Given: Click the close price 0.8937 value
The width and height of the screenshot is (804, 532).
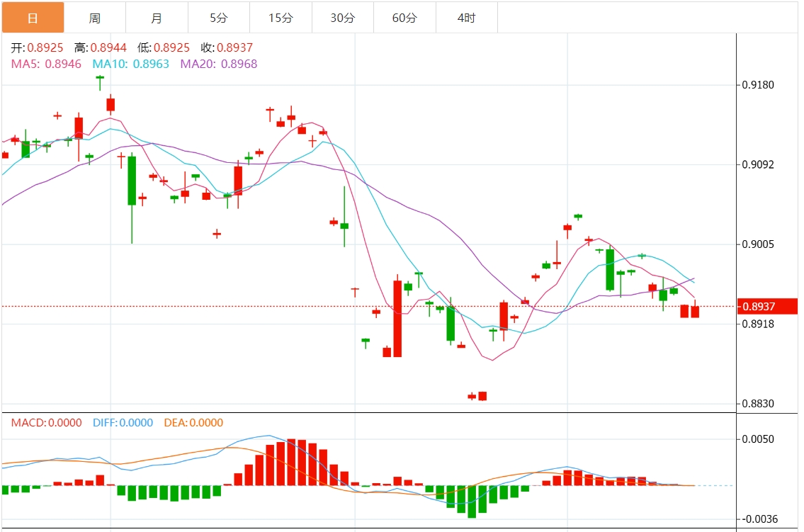Looking at the screenshot, I should [x=235, y=47].
